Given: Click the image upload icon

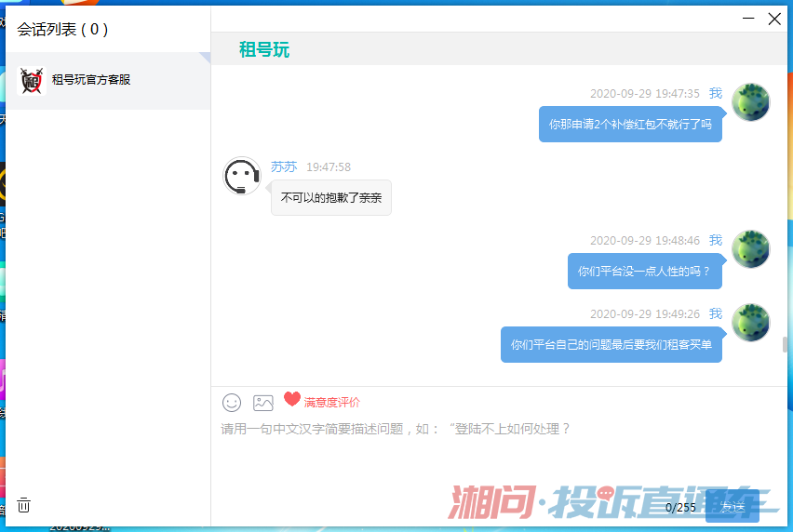Looking at the screenshot, I should click(263, 403).
